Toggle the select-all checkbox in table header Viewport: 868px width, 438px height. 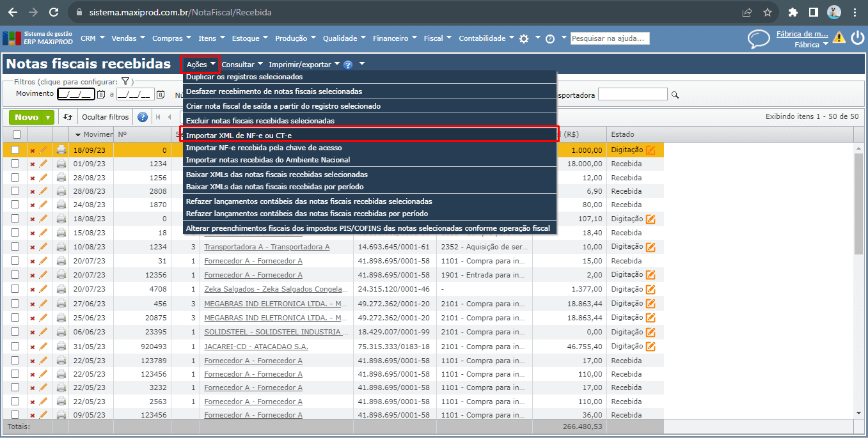[17, 134]
